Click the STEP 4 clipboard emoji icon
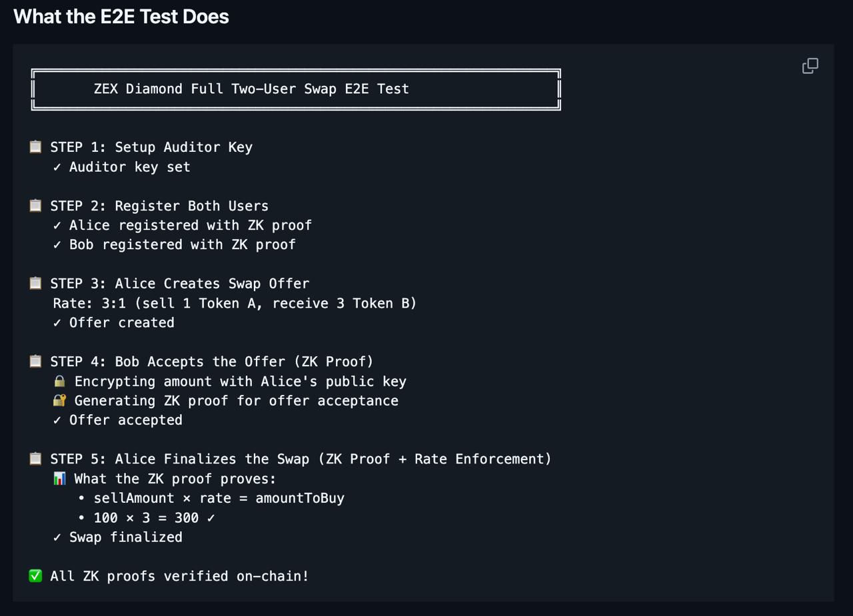This screenshot has height=616, width=853. [36, 361]
